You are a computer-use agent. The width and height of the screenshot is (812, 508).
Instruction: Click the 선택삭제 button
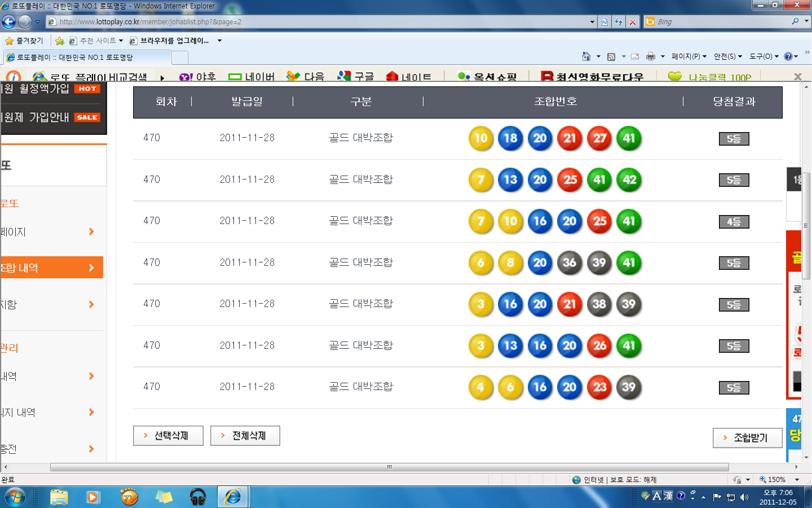tap(168, 436)
